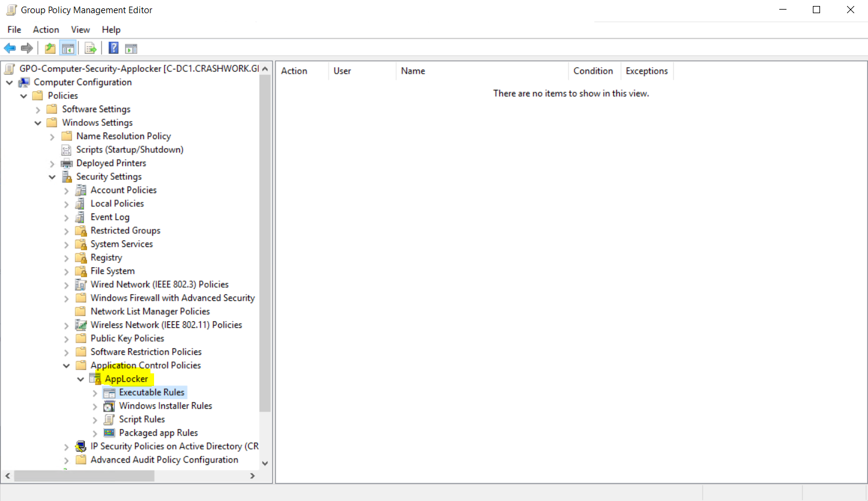
Task: Select the System Services tree item
Action: pyautogui.click(x=122, y=244)
